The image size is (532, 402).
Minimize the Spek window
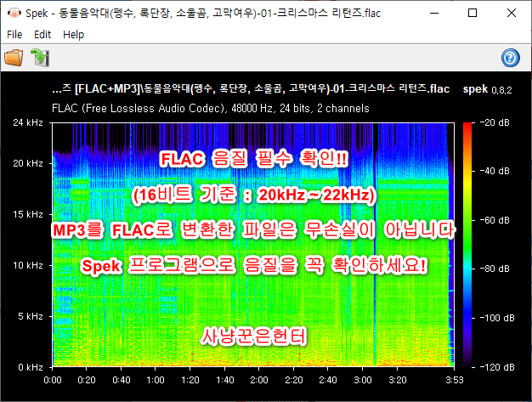[x=434, y=13]
